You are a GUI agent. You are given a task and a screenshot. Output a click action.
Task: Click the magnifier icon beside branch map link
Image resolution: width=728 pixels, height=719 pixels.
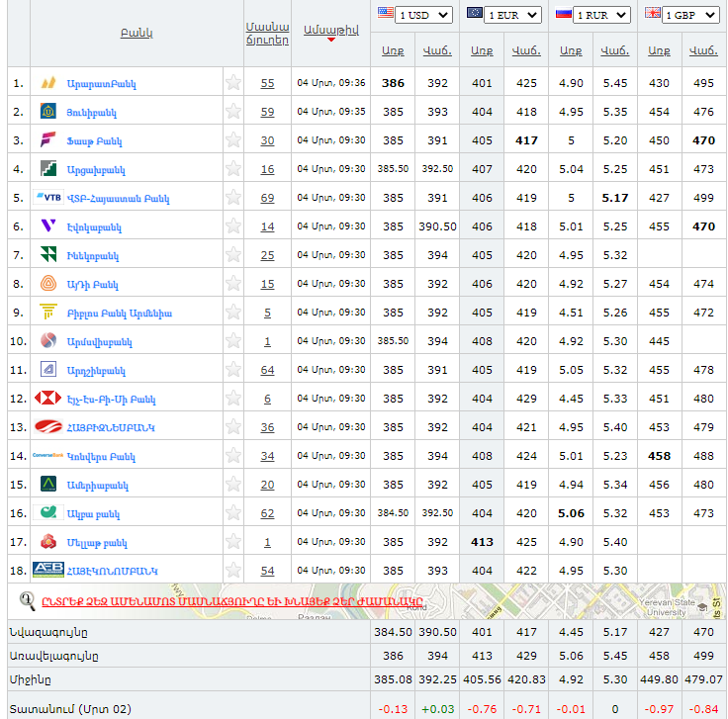coord(28,601)
